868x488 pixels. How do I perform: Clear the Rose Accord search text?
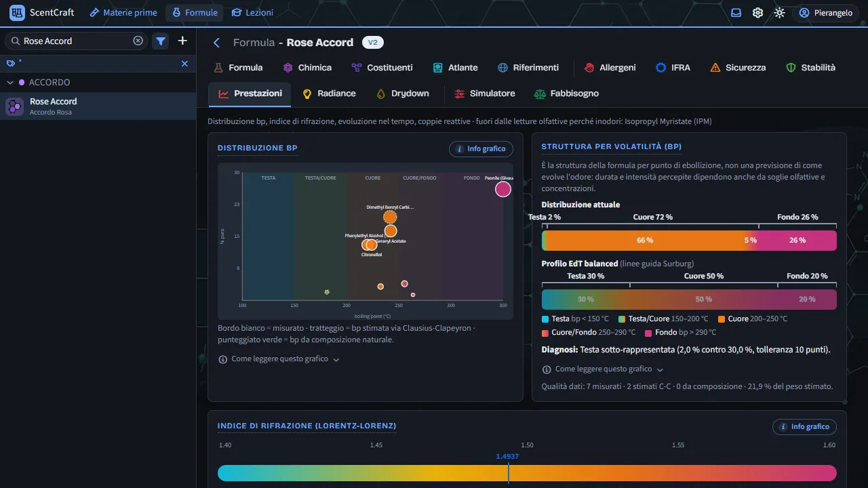[x=138, y=41]
